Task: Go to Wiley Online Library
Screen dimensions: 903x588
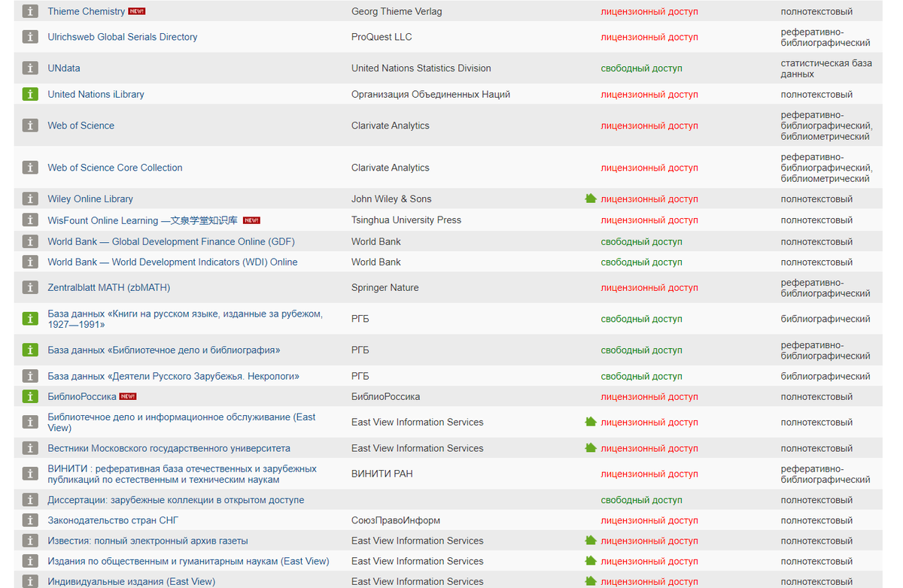Action: [90, 199]
